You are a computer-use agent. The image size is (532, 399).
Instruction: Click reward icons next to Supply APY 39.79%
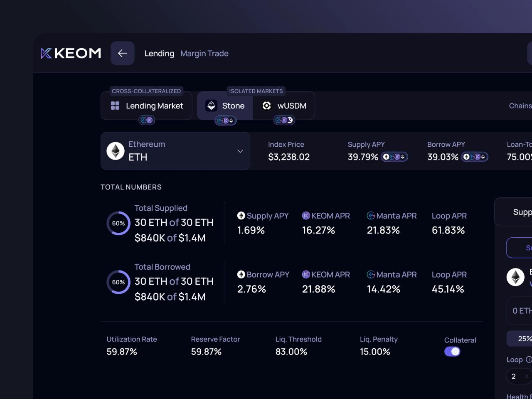[394, 157]
